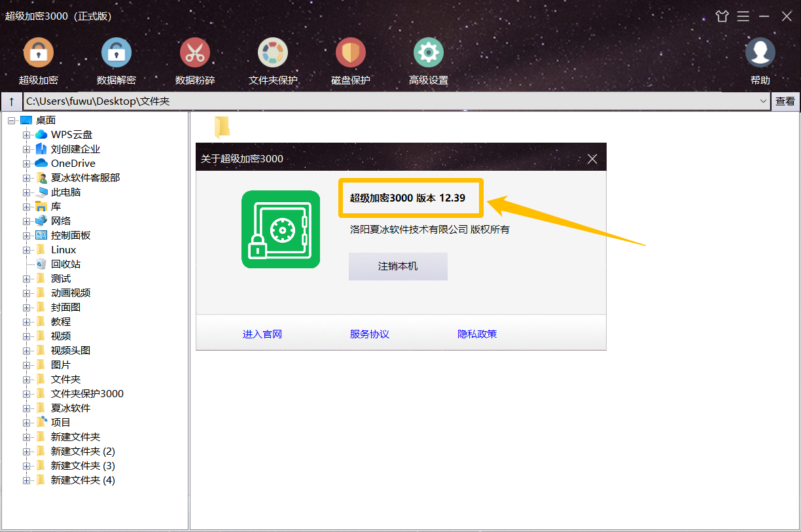Expand the 文件夹保护3000 node
The height and width of the screenshot is (532, 801).
27,394
